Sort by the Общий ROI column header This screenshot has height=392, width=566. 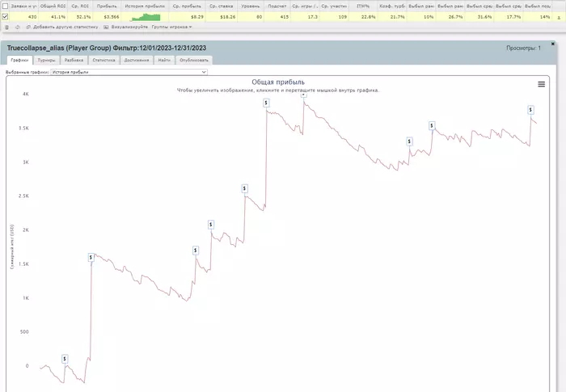click(53, 6)
